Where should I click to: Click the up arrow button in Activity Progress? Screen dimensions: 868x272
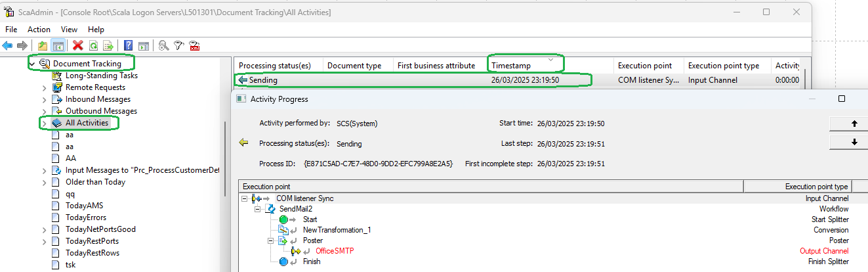[854, 124]
